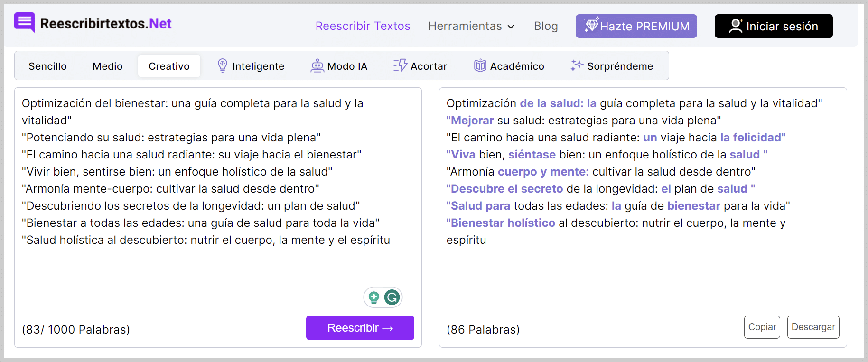Screen dimensions: 868x362
Task: Click the Descargar button
Action: [x=813, y=327]
